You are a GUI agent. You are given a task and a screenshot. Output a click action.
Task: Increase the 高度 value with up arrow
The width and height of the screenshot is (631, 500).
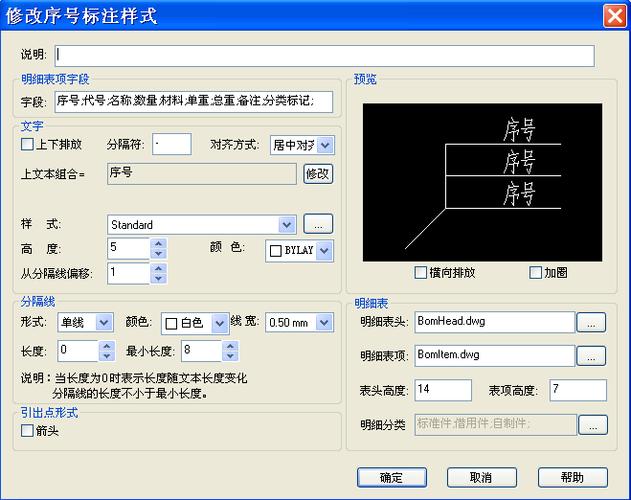point(159,243)
